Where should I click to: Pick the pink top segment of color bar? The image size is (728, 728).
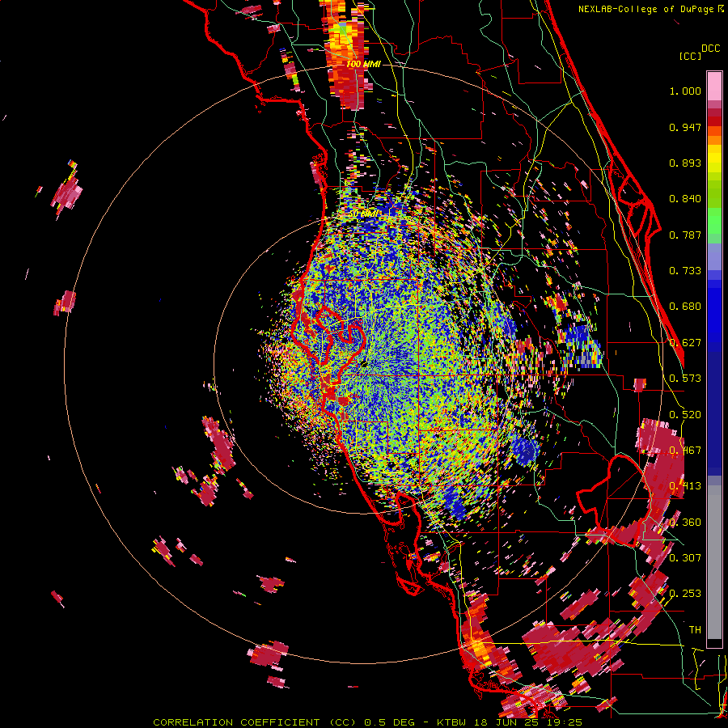coord(714,86)
